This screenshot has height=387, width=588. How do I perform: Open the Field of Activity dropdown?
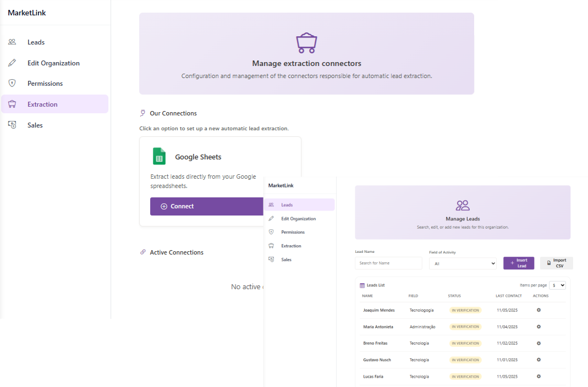click(x=463, y=263)
